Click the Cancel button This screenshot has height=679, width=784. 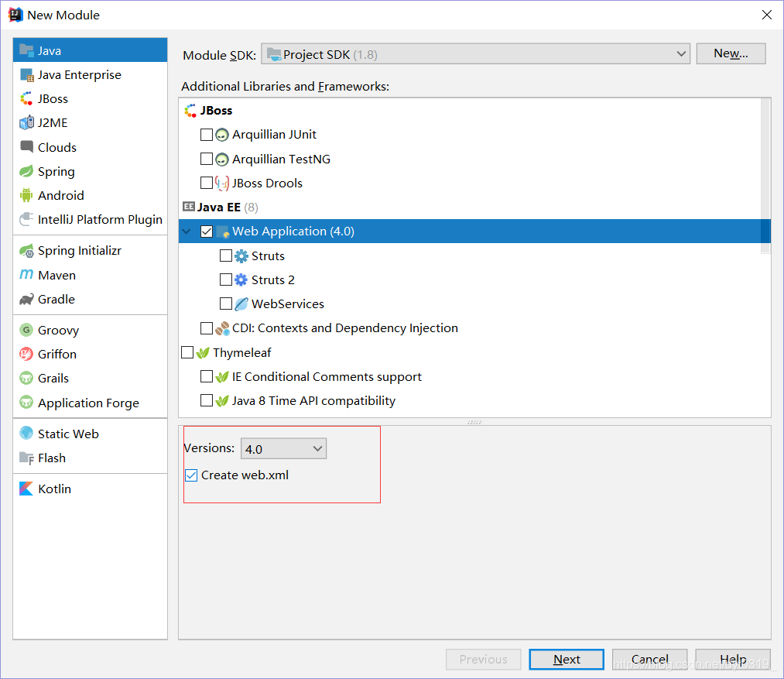coord(649,660)
